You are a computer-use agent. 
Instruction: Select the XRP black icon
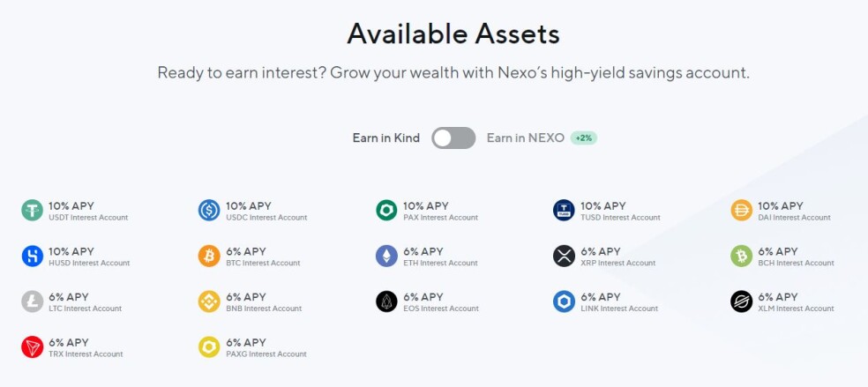point(564,256)
